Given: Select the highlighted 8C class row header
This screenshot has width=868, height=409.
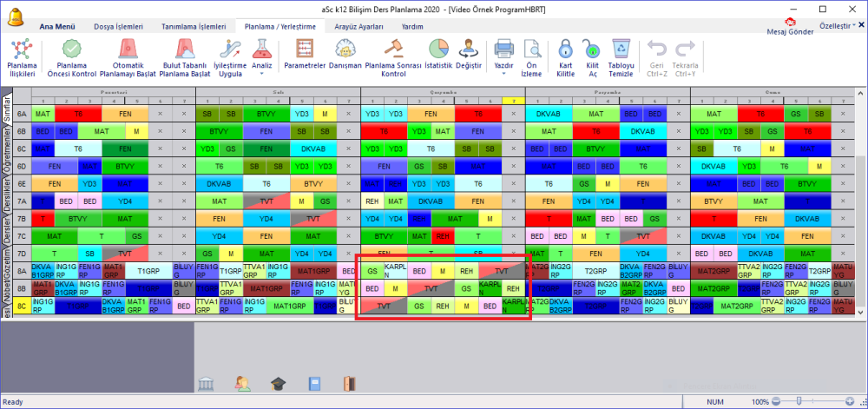Looking at the screenshot, I should (23, 306).
